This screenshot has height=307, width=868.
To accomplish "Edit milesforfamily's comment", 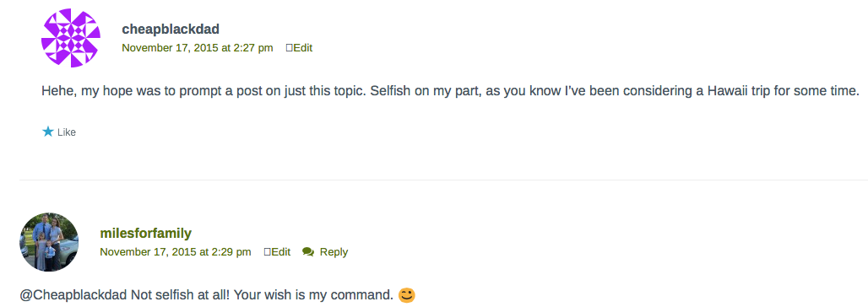I will 277,252.
